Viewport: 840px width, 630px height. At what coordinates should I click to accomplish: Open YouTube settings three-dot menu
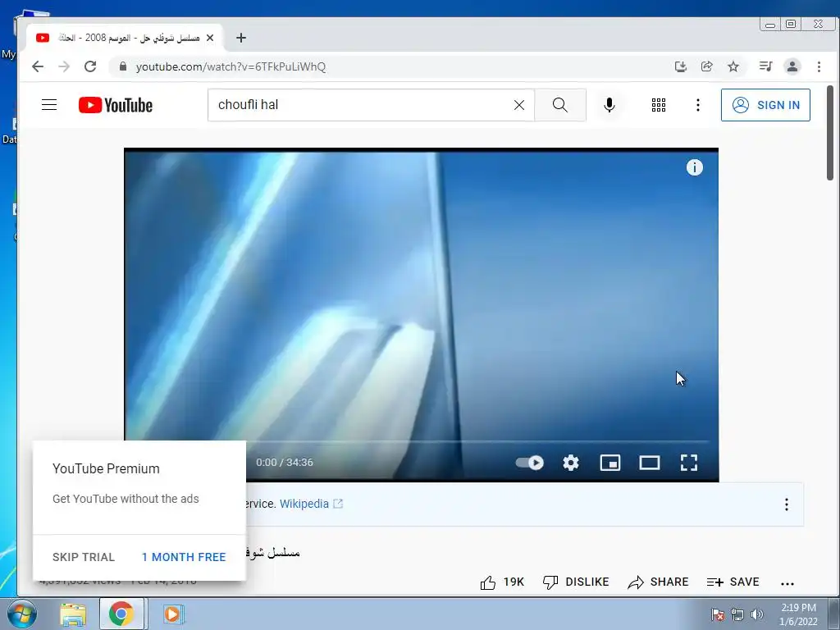click(697, 105)
